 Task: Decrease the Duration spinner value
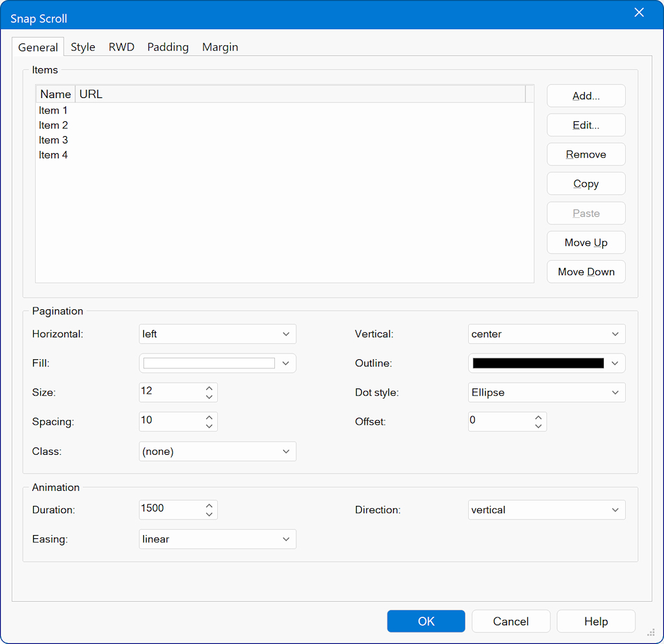(209, 514)
